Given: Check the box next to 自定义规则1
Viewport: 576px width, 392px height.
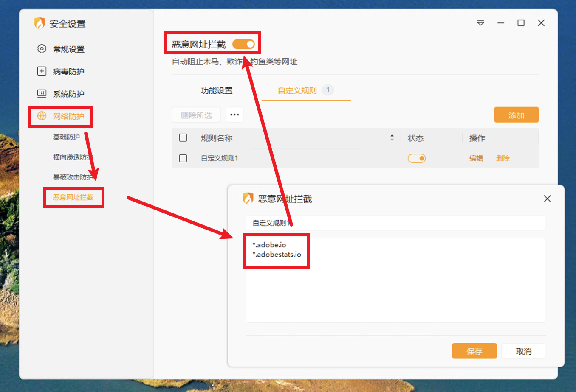Looking at the screenshot, I should click(x=183, y=158).
